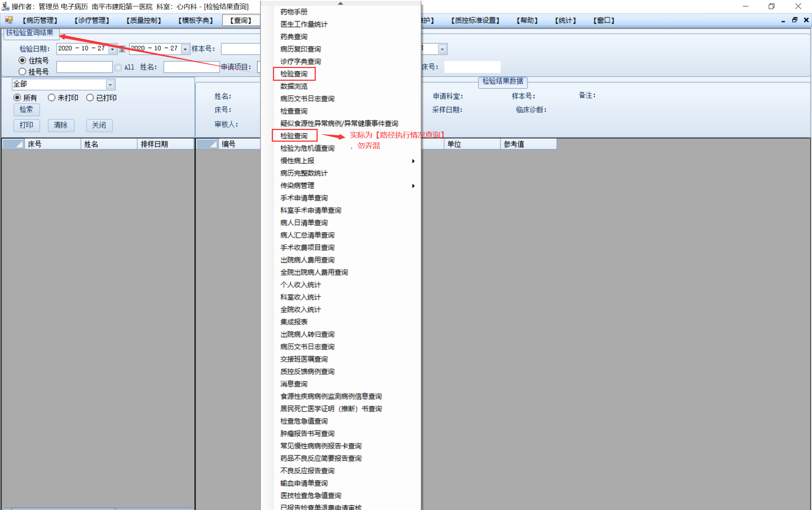Click the MDI minimize child window icon
This screenshot has height=510, width=812.
point(783,21)
